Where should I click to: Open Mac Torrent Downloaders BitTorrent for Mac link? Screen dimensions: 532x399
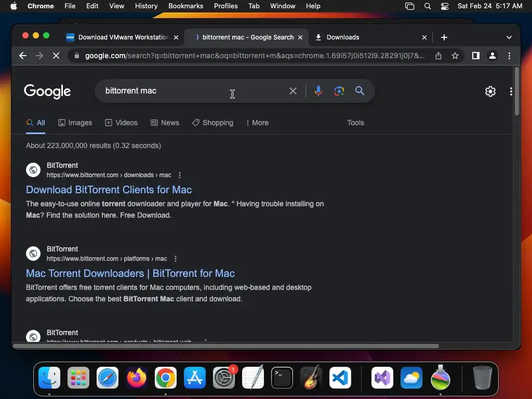pyautogui.click(x=130, y=273)
